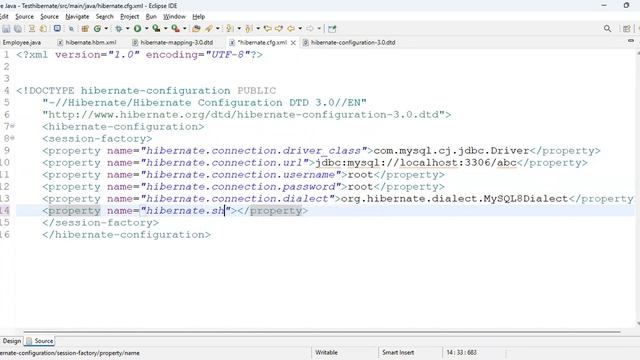Click the New Java Package icon
The height and width of the screenshot is (360, 640).
click(x=85, y=29)
